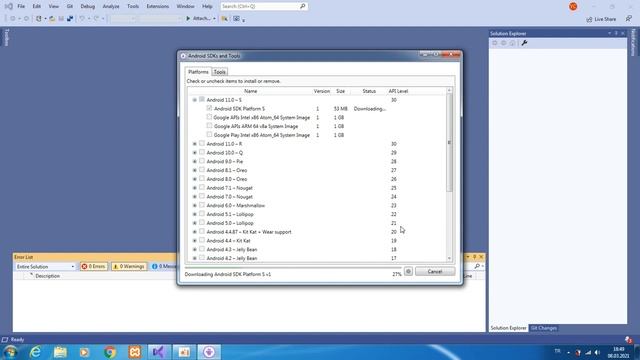Switch to Solution Explorer bottom tab
Screen dimensions: 640x360
[508, 328]
